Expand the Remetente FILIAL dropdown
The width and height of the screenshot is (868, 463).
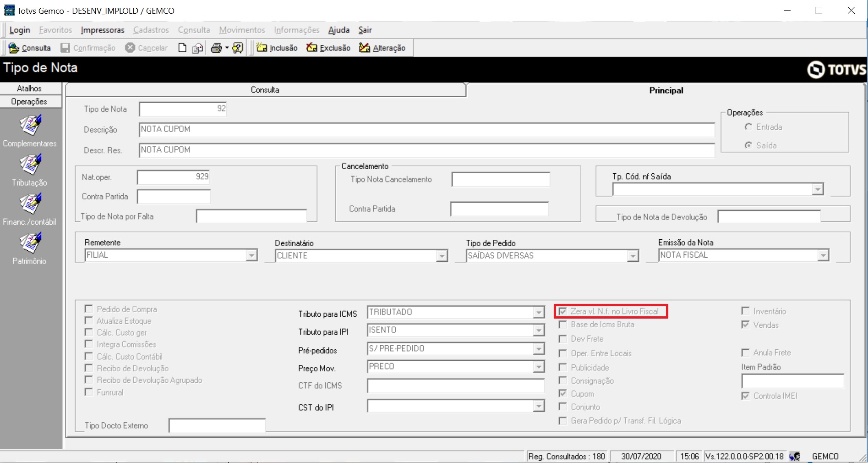(251, 255)
